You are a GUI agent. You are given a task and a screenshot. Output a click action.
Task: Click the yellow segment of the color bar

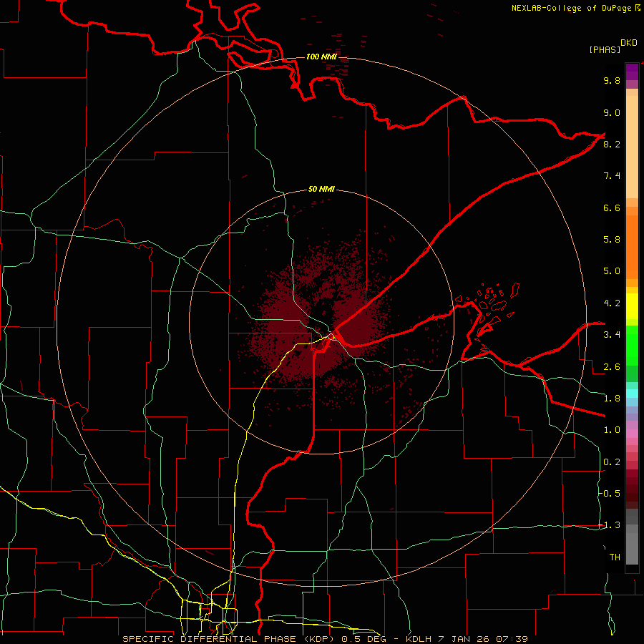click(632, 306)
